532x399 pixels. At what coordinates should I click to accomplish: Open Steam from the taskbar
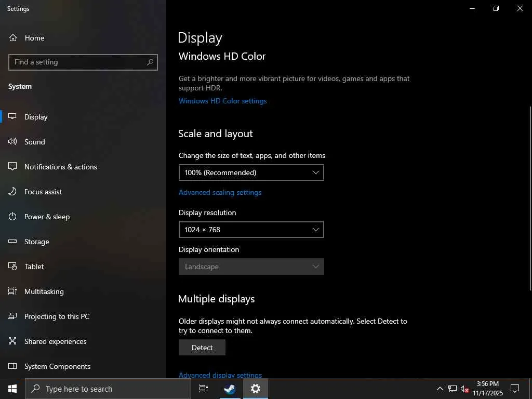point(230,389)
